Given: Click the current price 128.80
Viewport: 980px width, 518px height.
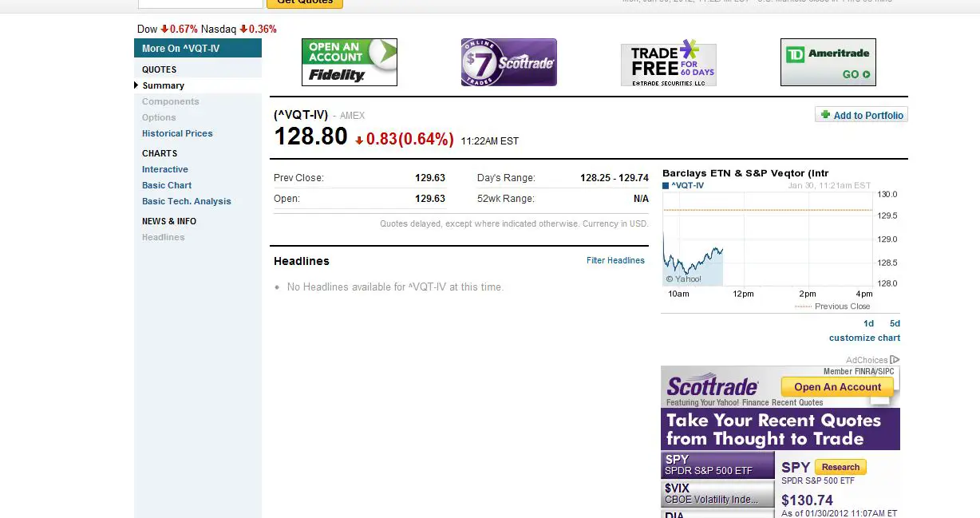Looking at the screenshot, I should click(x=310, y=136).
